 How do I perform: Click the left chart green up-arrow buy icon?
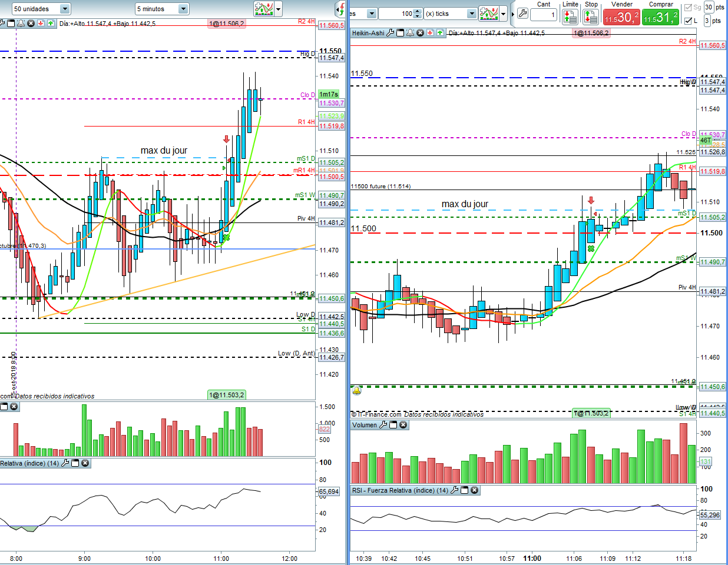51,24
